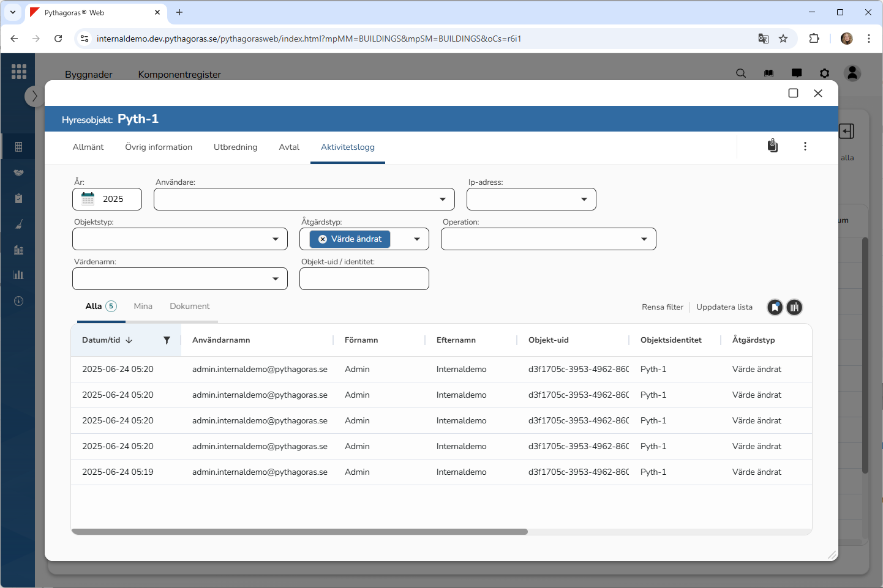Viewport: 883px width, 588px height.
Task: Open the app grid menu icon
Action: coord(19,72)
